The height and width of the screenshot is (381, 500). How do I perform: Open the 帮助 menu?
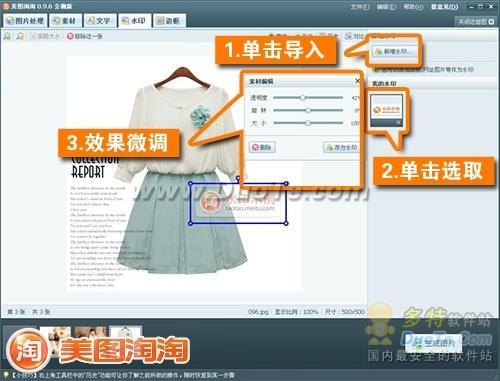413,7
